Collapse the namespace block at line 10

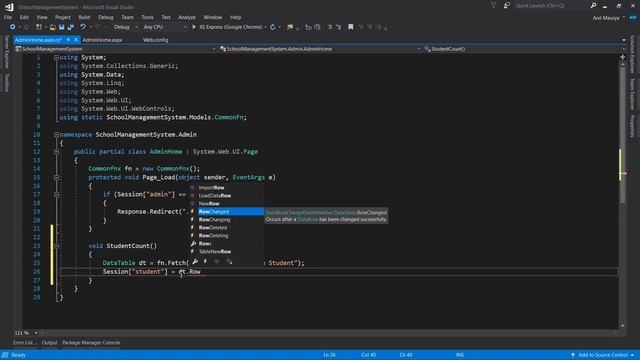56,134
